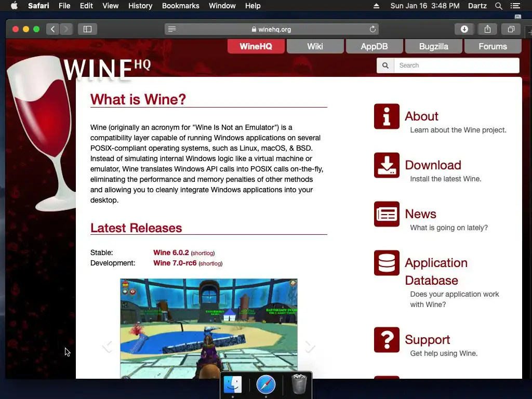Click 'Learn about the Wine project.' text
Image resolution: width=532 pixels, height=399 pixels.
point(458,130)
